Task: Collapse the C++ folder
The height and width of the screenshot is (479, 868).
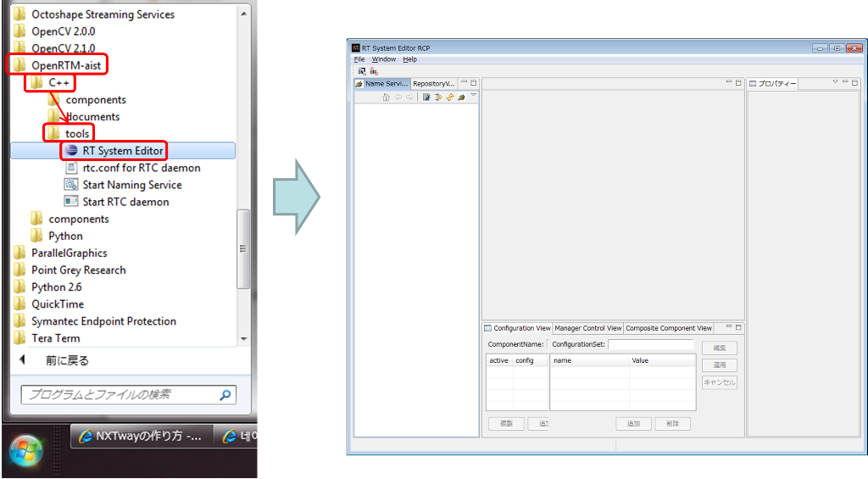Action: point(50,82)
